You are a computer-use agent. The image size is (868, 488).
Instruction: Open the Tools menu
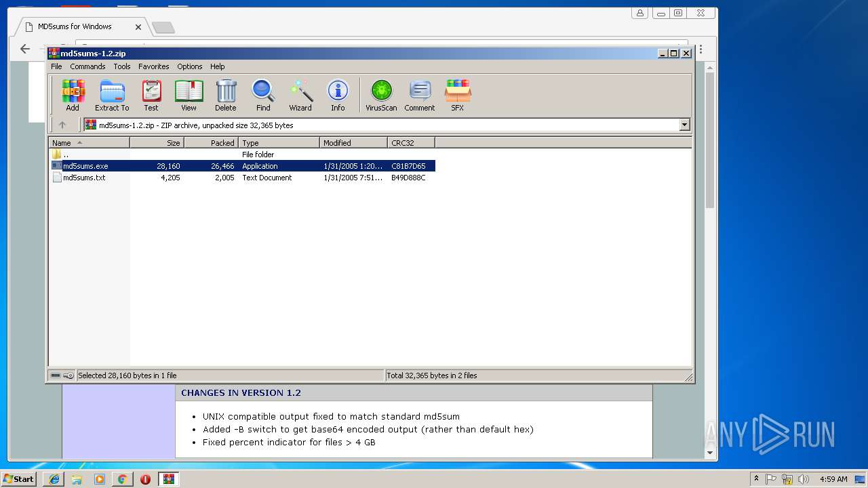(x=122, y=66)
